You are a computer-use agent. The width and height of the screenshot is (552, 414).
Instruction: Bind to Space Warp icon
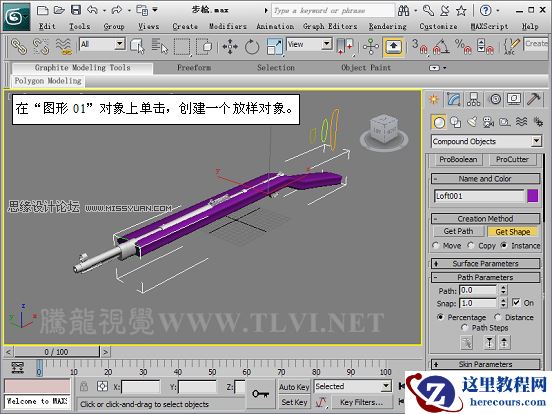[x=63, y=47]
